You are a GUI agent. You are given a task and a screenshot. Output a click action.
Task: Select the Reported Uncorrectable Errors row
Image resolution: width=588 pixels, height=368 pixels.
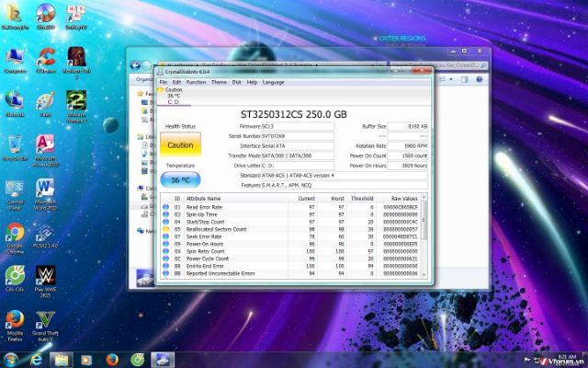(x=290, y=273)
